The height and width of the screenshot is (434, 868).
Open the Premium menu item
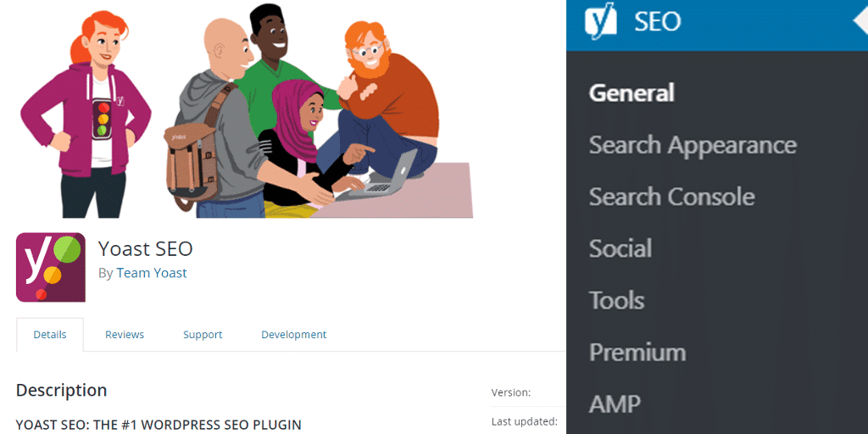click(637, 352)
